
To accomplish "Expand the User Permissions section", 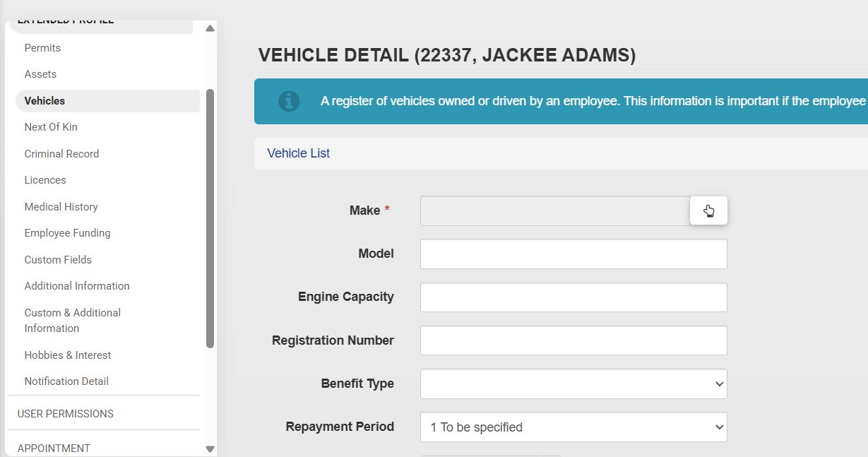I will click(66, 414).
